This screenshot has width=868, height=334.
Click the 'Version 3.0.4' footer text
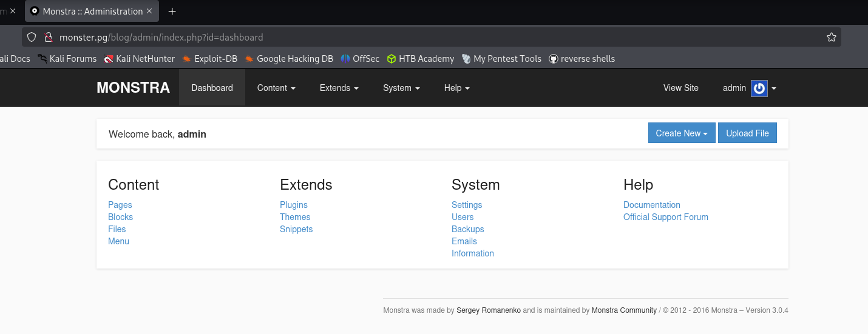(x=767, y=310)
